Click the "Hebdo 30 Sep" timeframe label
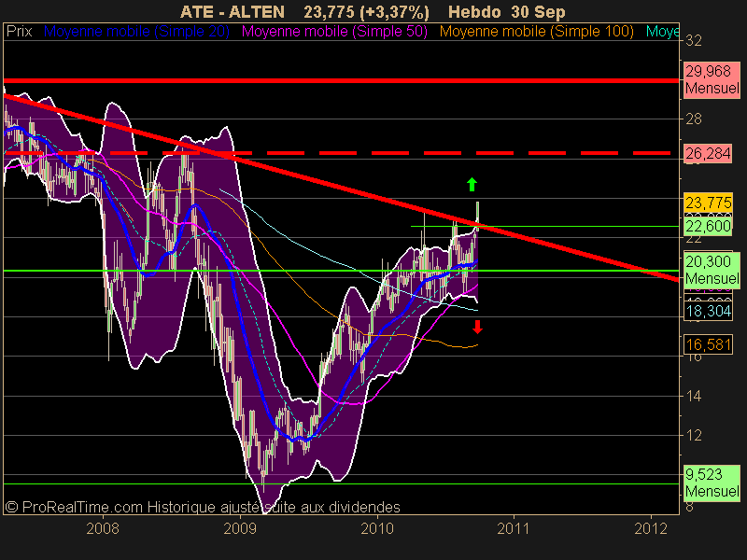 click(507, 11)
